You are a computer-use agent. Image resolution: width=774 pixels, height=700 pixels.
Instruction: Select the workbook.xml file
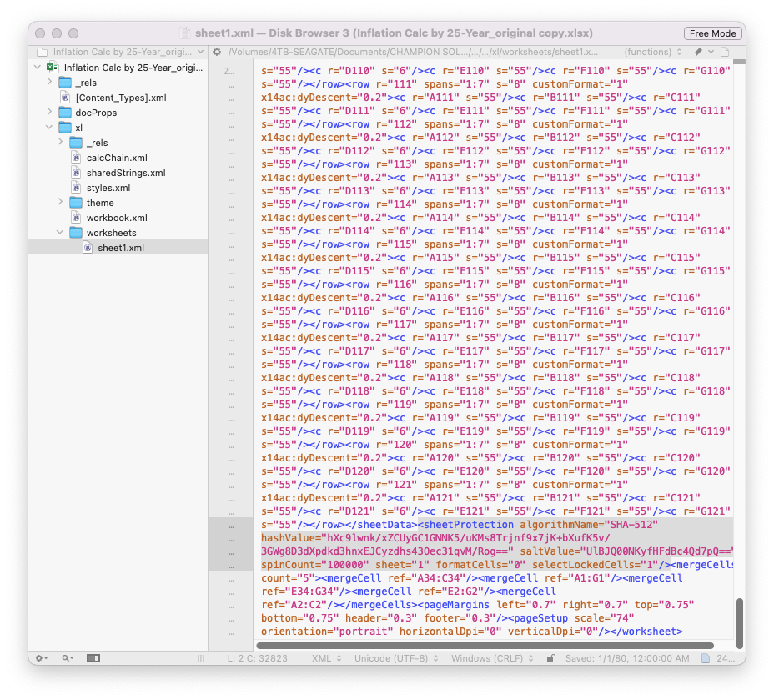[x=117, y=218]
